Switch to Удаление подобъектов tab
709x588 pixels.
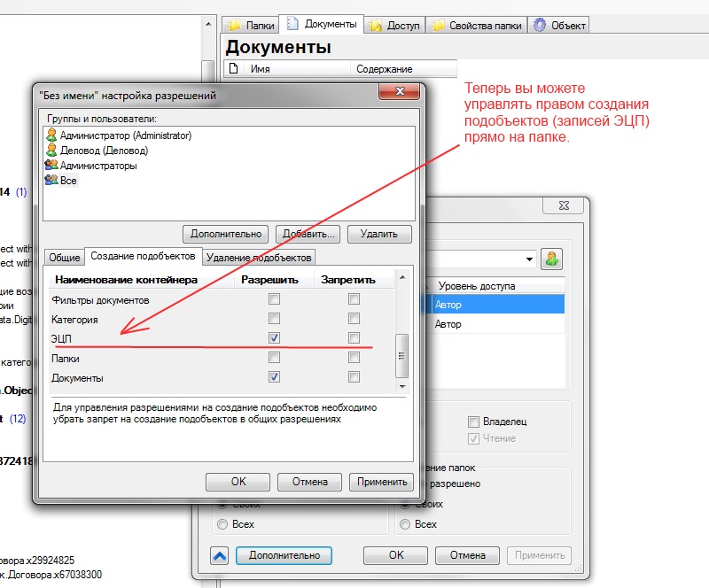point(259,257)
